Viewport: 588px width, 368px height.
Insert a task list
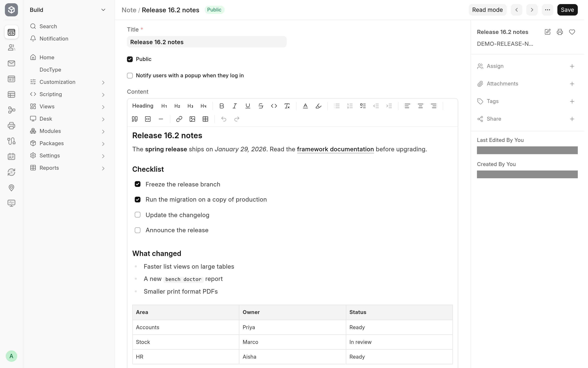[x=363, y=106]
